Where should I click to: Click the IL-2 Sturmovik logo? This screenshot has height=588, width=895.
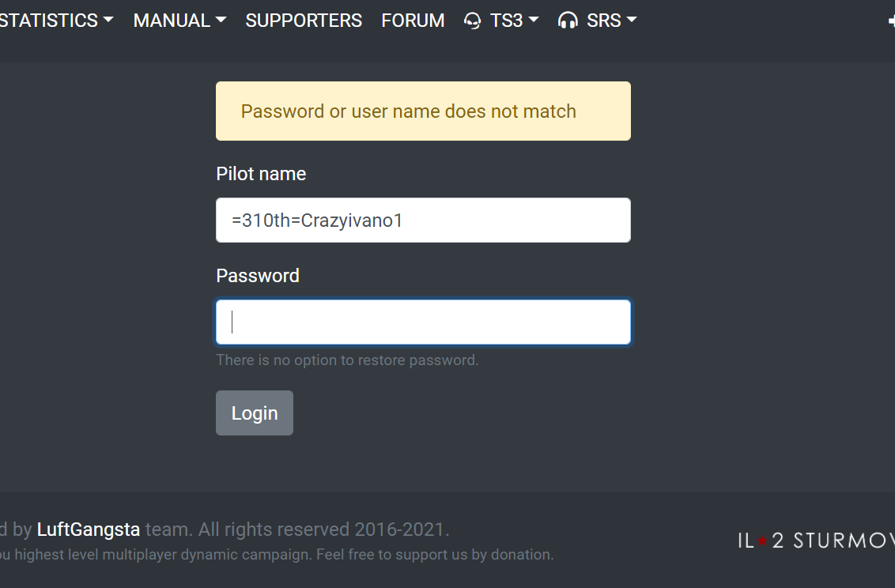point(816,541)
